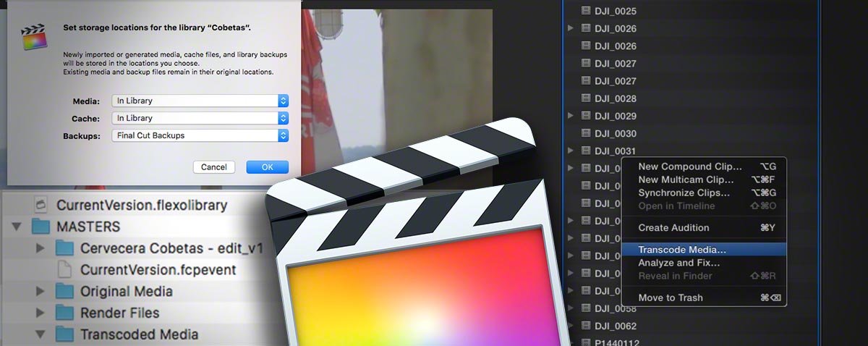The width and height of the screenshot is (868, 346).
Task: Click the Transcoded Media folder icon
Action: pyautogui.click(x=65, y=334)
